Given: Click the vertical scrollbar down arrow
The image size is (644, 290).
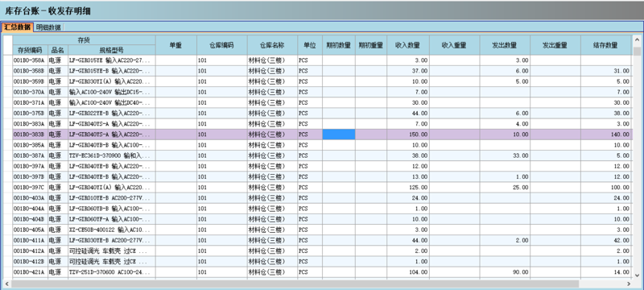Looking at the screenshot, I should pos(637,275).
